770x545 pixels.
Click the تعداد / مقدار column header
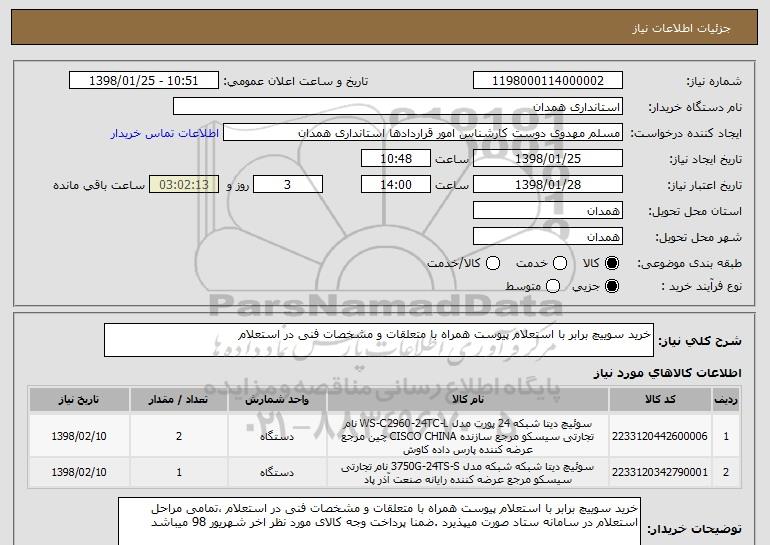click(x=179, y=400)
